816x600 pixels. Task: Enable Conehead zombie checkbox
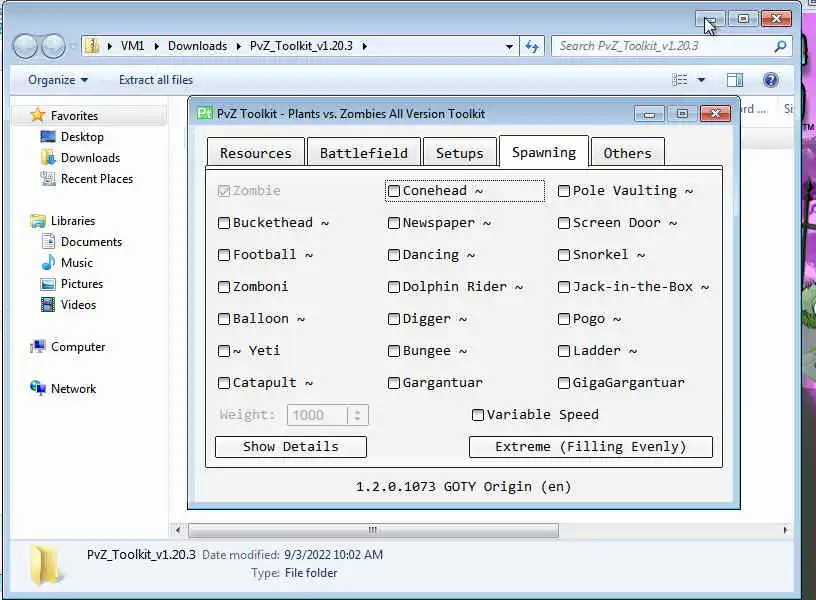(x=394, y=191)
